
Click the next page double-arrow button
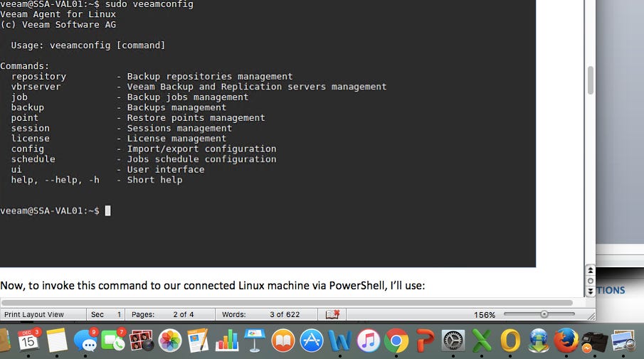pos(590,291)
